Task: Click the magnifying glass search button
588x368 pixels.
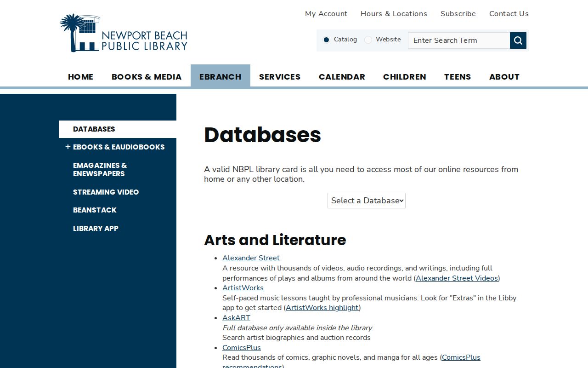Action: pyautogui.click(x=518, y=40)
